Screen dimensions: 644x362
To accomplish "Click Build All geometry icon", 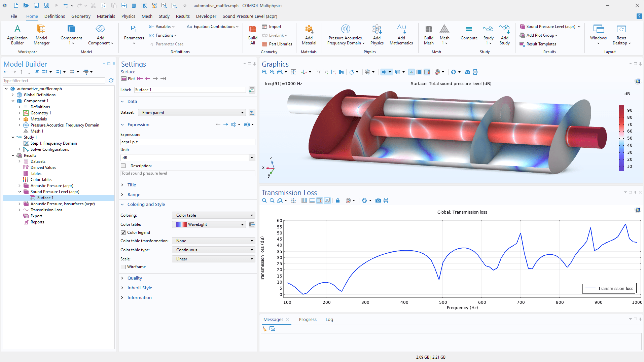I will click(253, 35).
